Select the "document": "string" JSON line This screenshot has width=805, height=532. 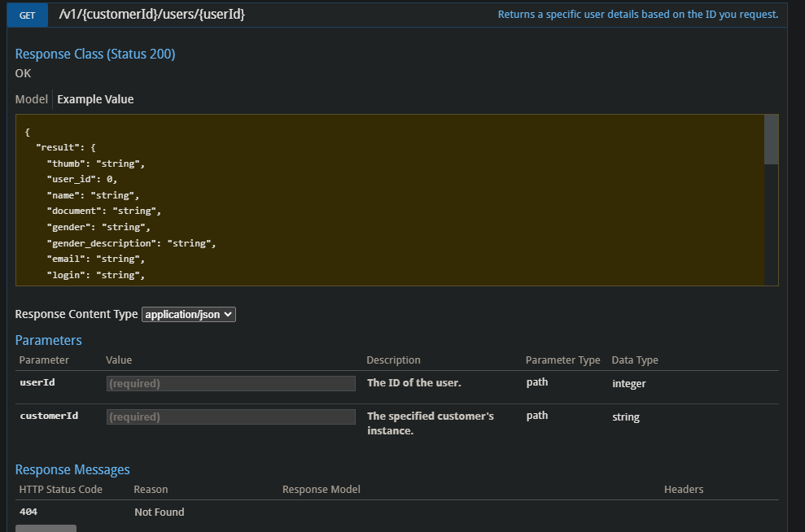tap(103, 211)
